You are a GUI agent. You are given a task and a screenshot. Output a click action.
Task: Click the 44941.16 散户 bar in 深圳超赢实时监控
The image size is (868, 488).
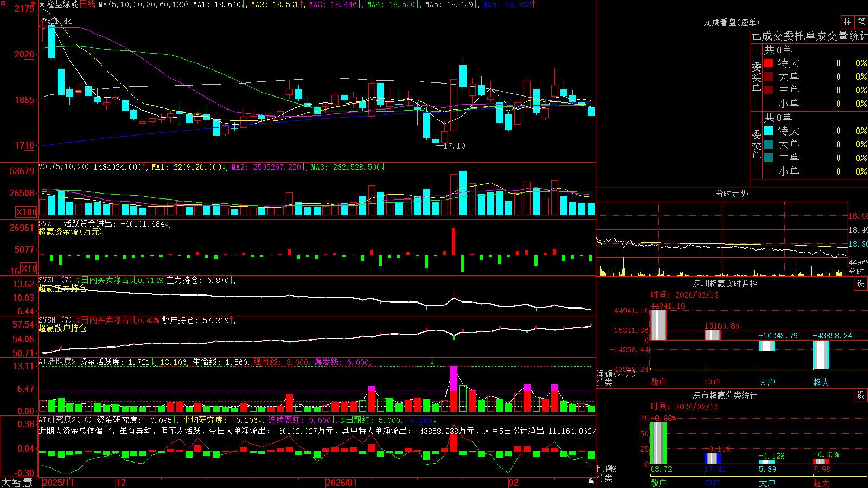[659, 325]
